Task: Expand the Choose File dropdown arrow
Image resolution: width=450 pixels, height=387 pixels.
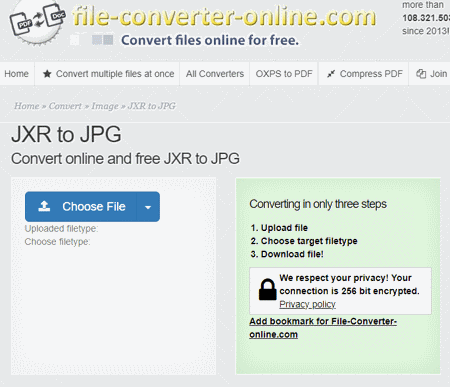Action: coord(148,207)
